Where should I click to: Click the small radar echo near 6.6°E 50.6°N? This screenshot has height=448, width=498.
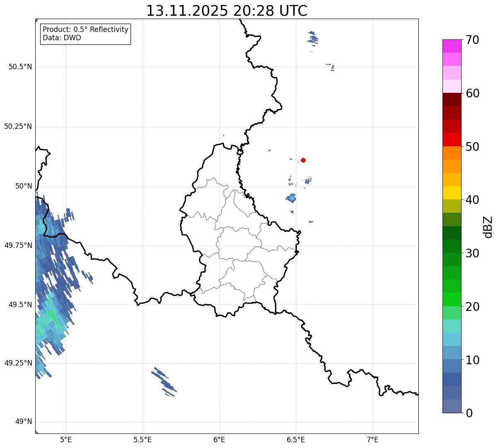pyautogui.click(x=313, y=38)
